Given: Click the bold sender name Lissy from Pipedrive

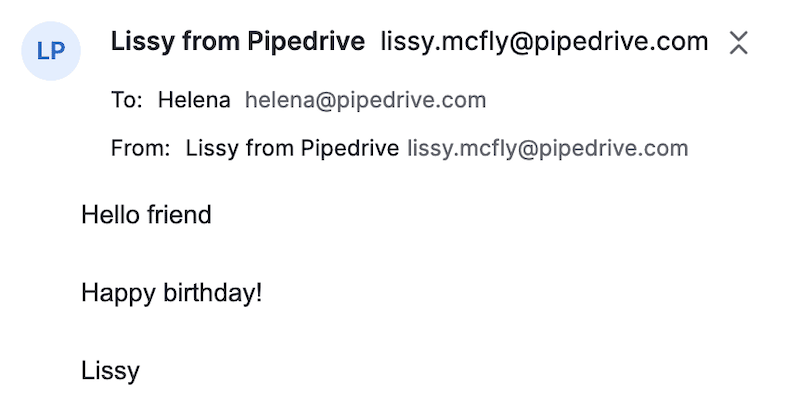Looking at the screenshot, I should click(x=237, y=42).
